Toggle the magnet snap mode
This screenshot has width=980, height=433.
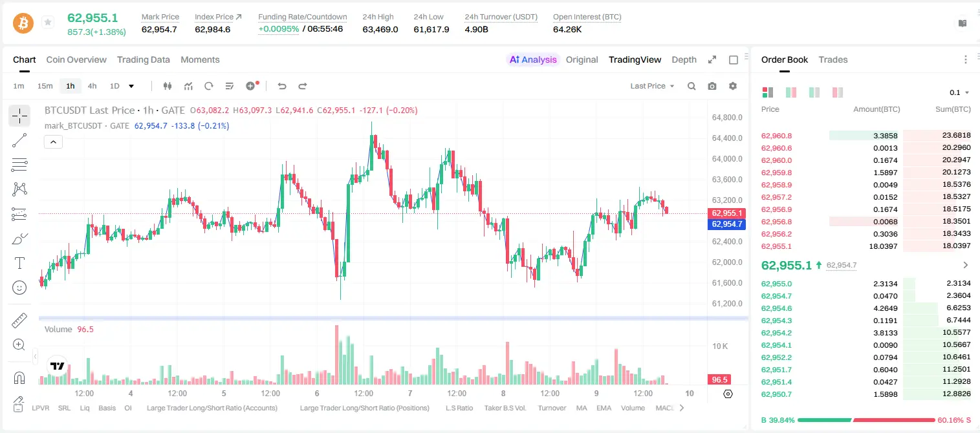pyautogui.click(x=19, y=377)
